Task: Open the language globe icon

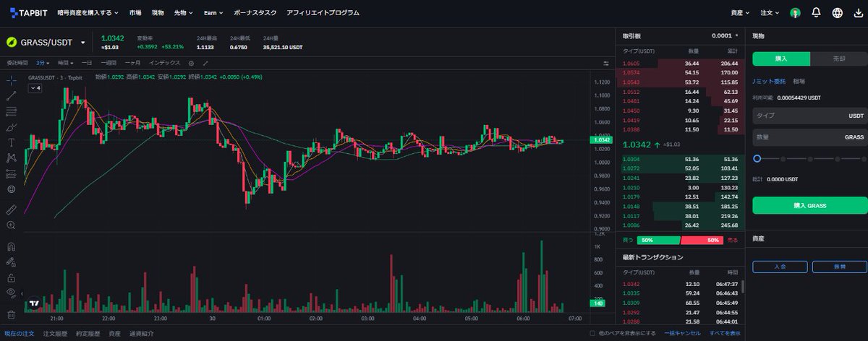Action: tap(838, 13)
